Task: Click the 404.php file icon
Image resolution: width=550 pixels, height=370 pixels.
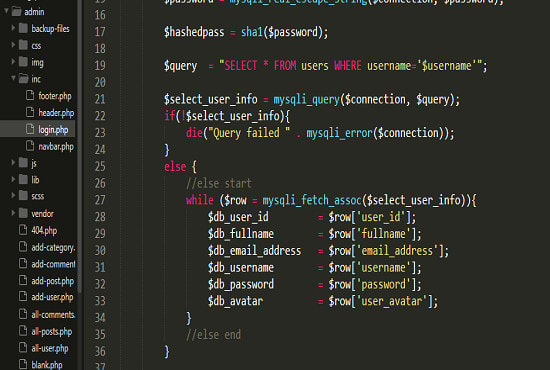Action: click(x=23, y=229)
